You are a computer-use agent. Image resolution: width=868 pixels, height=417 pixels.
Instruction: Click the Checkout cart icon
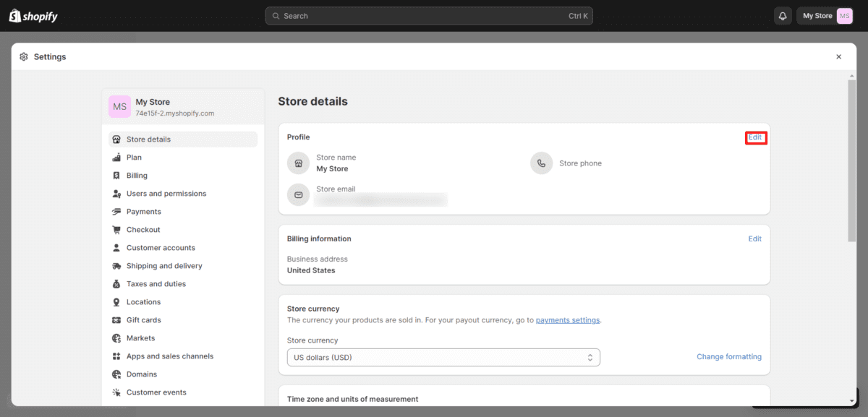pyautogui.click(x=116, y=229)
